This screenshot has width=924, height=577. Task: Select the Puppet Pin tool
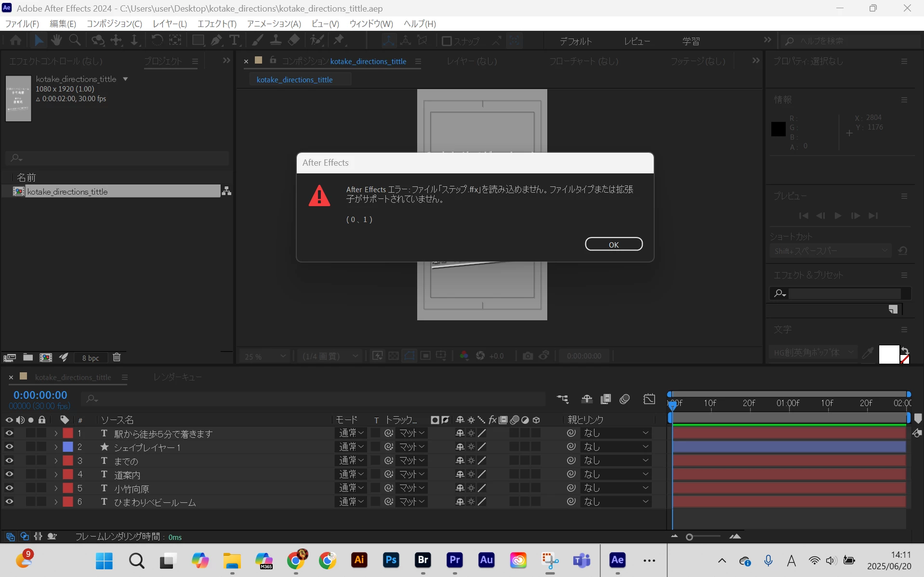tap(339, 40)
